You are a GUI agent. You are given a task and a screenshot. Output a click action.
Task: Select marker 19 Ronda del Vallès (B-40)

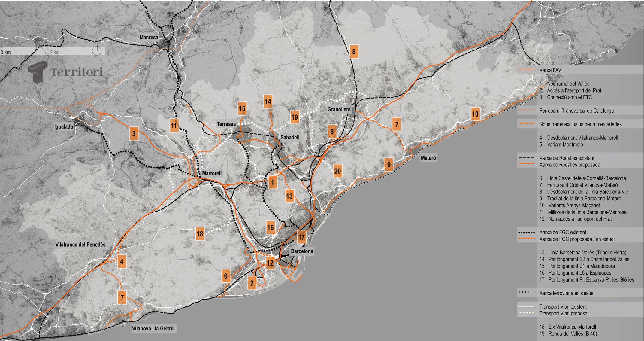click(295, 117)
